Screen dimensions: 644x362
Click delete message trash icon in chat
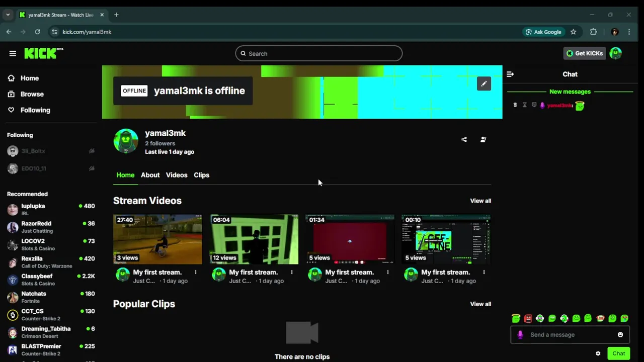click(x=515, y=105)
